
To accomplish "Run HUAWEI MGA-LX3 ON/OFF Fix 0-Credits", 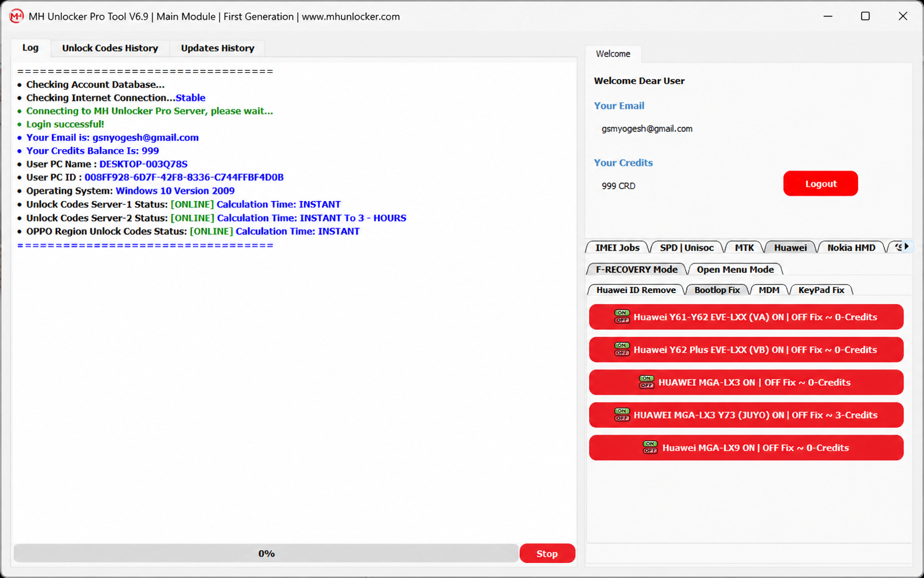I will click(x=746, y=382).
